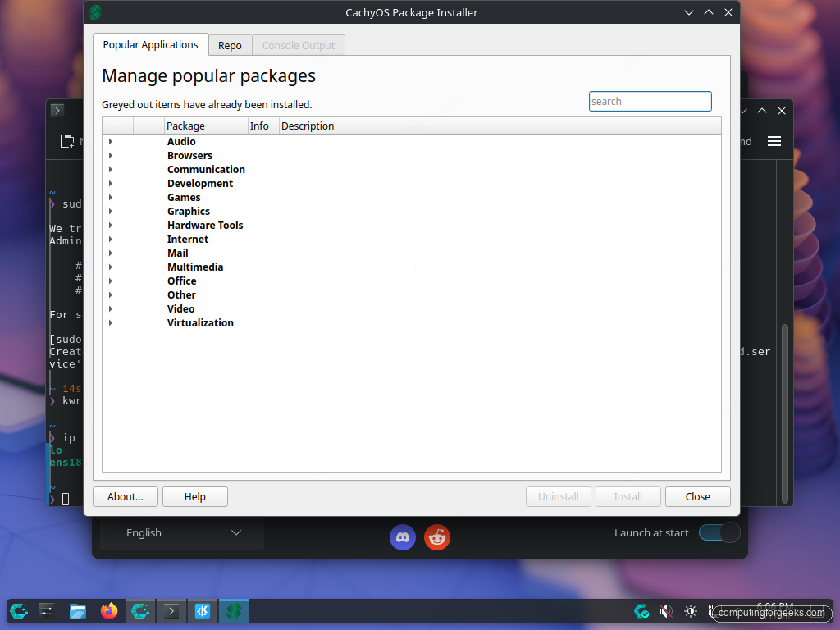Screen dimensions: 840x630
Task: Open the English language dropdown
Action: pos(182,533)
